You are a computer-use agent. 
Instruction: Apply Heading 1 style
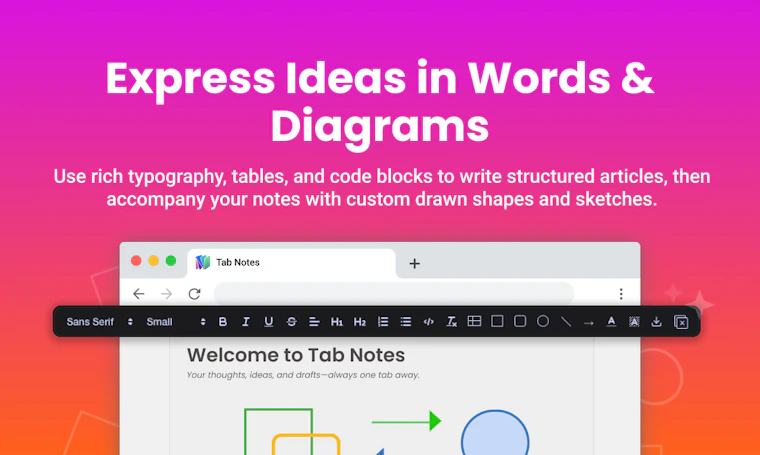click(x=337, y=322)
